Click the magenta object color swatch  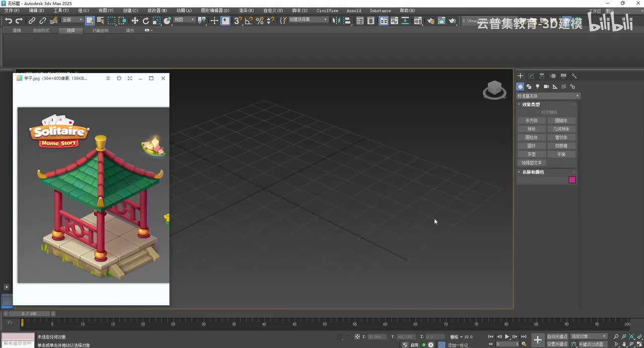[572, 180]
